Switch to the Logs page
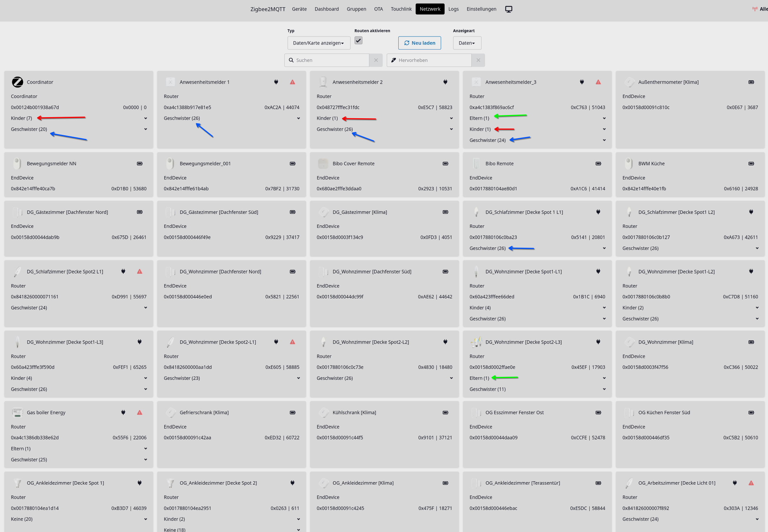Image resolution: width=768 pixels, height=532 pixels. (453, 9)
